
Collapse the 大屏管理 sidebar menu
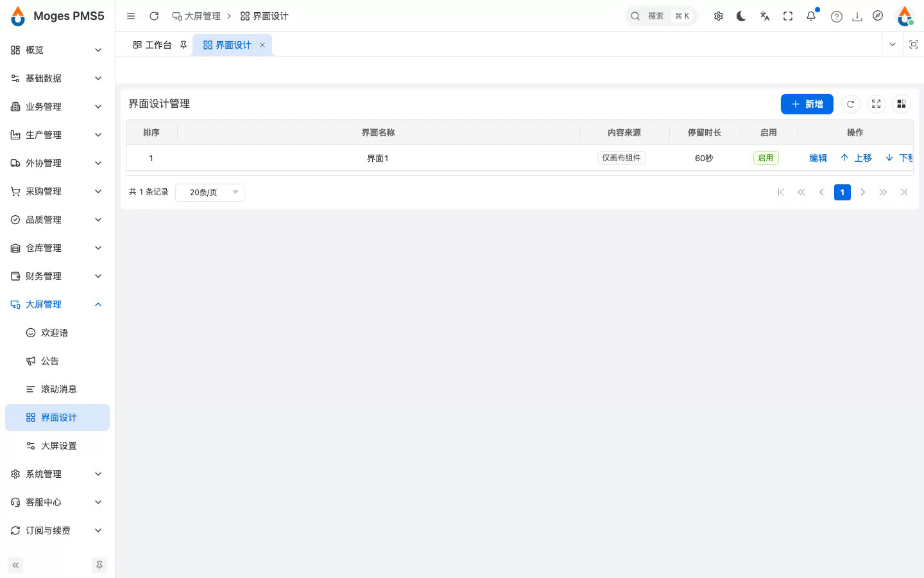pos(57,304)
